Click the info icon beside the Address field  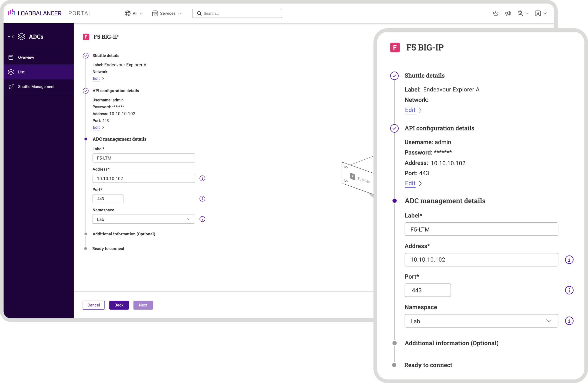(x=202, y=178)
